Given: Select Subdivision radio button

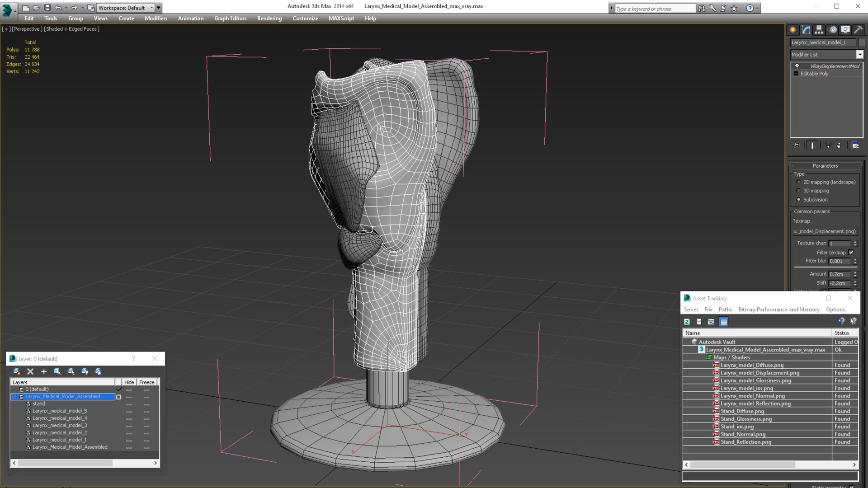Looking at the screenshot, I should click(798, 200).
